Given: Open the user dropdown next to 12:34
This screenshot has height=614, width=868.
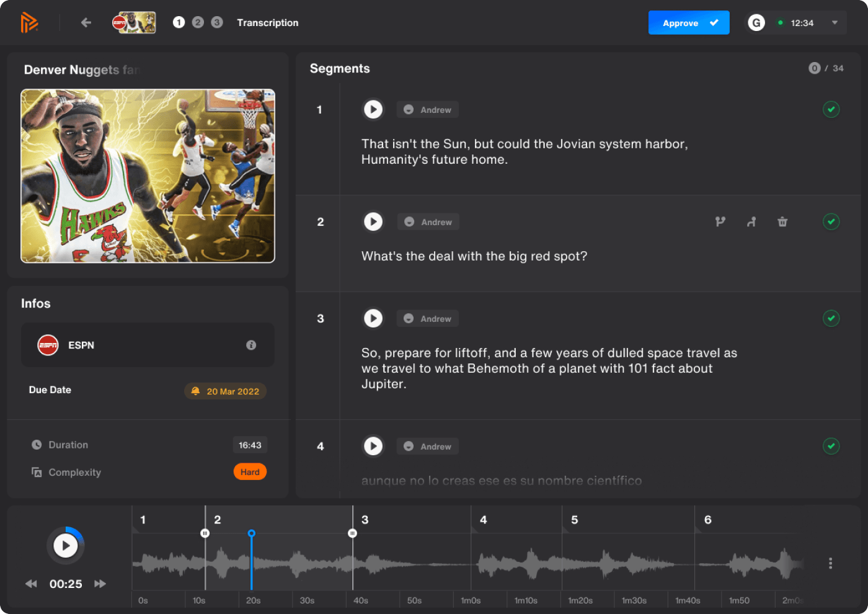Looking at the screenshot, I should coord(835,23).
